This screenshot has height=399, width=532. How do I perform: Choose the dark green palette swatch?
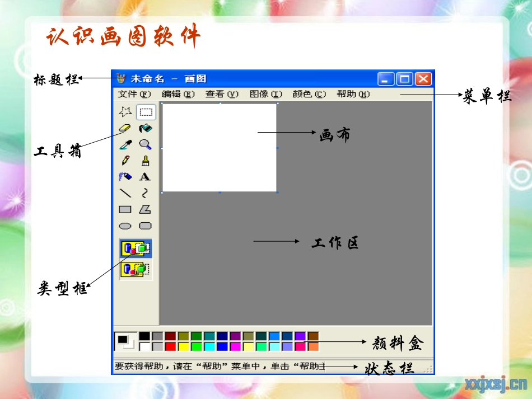(197, 336)
